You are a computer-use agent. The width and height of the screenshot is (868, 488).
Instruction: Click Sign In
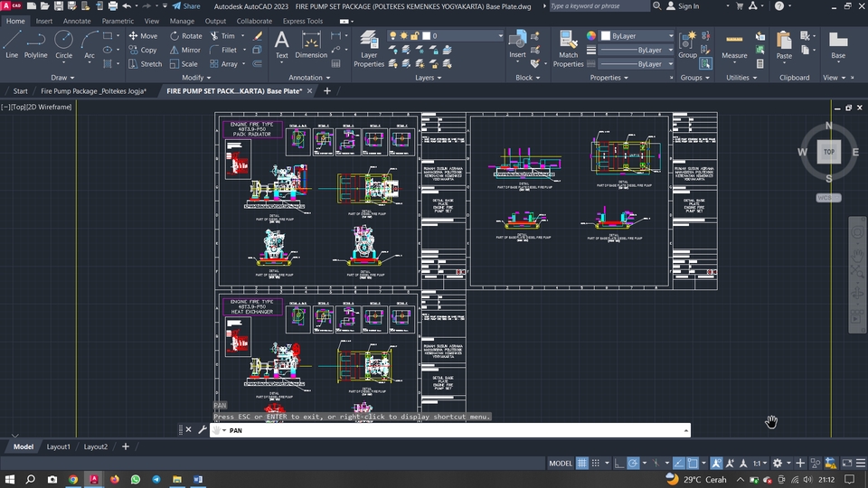tap(684, 6)
